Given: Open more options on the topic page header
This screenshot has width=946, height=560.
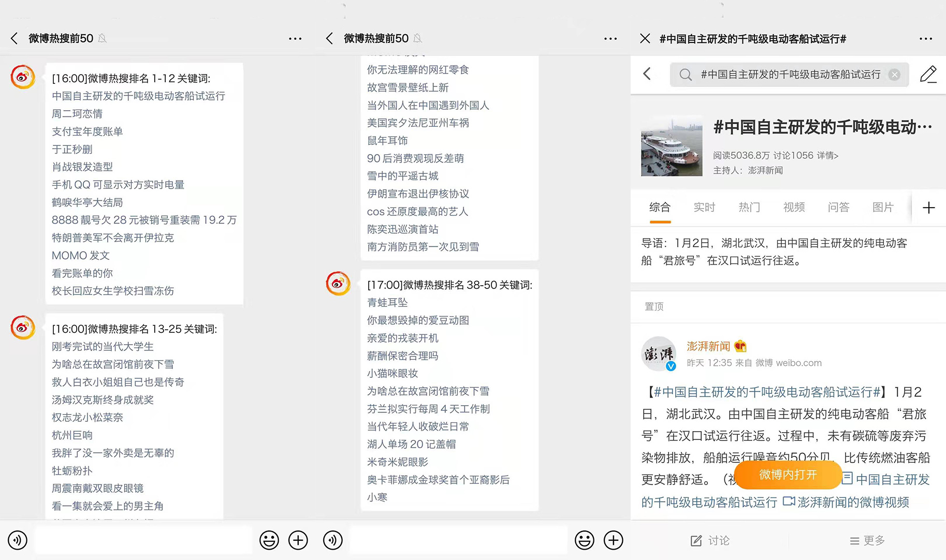Looking at the screenshot, I should click(x=926, y=39).
